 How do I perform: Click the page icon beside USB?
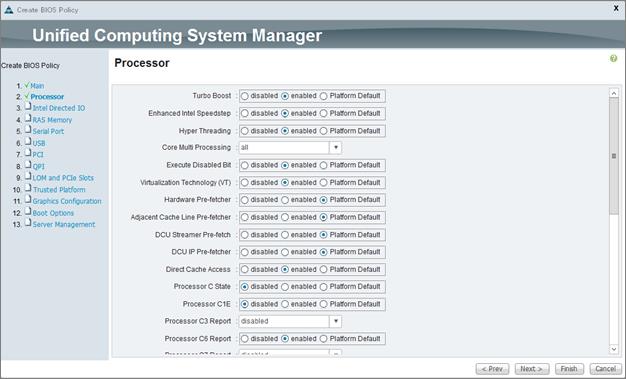tap(28, 141)
